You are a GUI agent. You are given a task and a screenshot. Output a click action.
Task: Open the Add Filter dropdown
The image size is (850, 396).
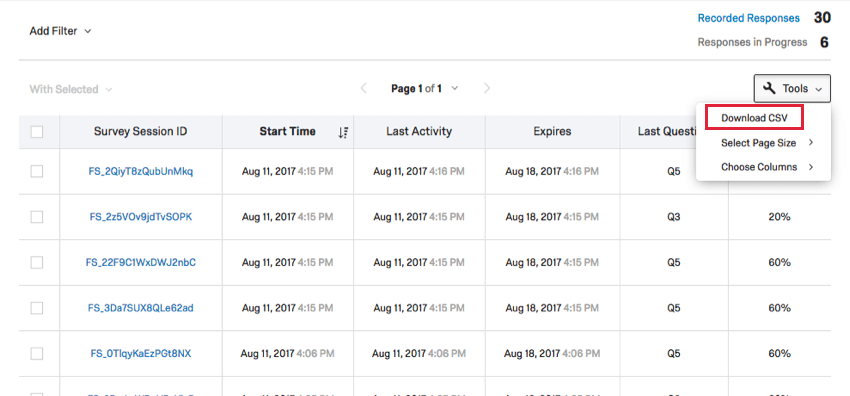(60, 31)
